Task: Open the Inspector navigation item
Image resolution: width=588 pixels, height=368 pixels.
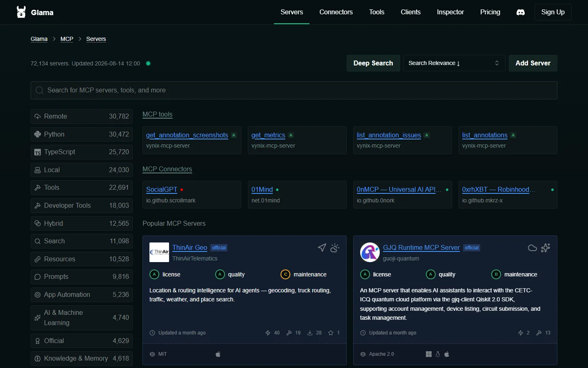Action: (x=450, y=12)
